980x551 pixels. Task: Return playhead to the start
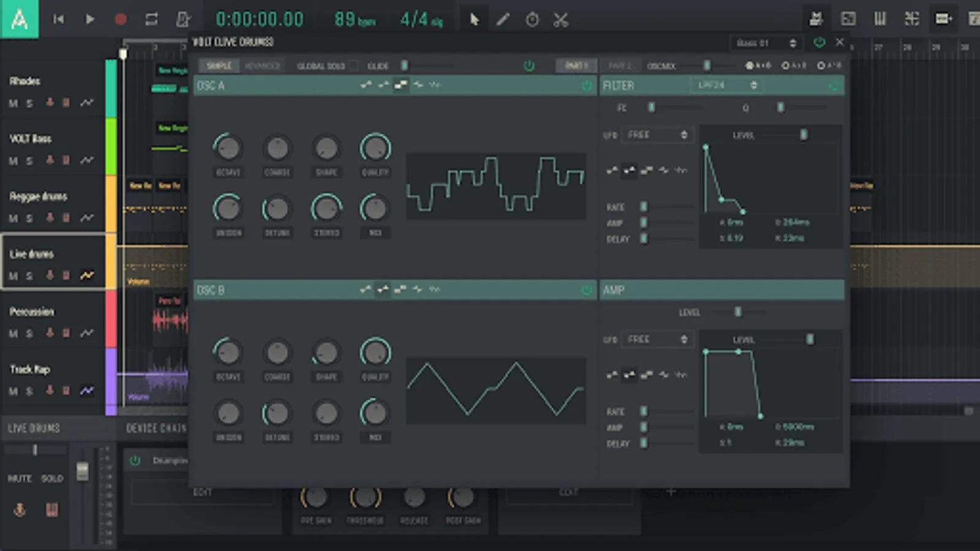[59, 20]
